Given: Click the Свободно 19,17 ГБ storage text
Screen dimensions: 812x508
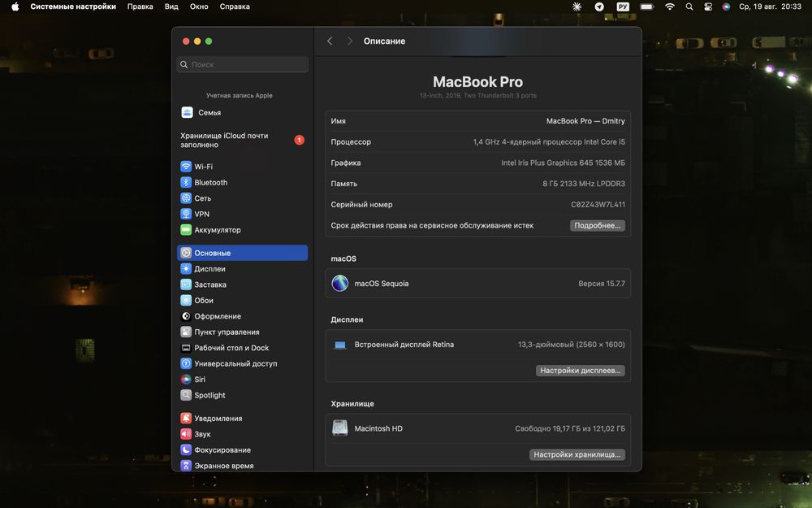Looking at the screenshot, I should point(570,428).
